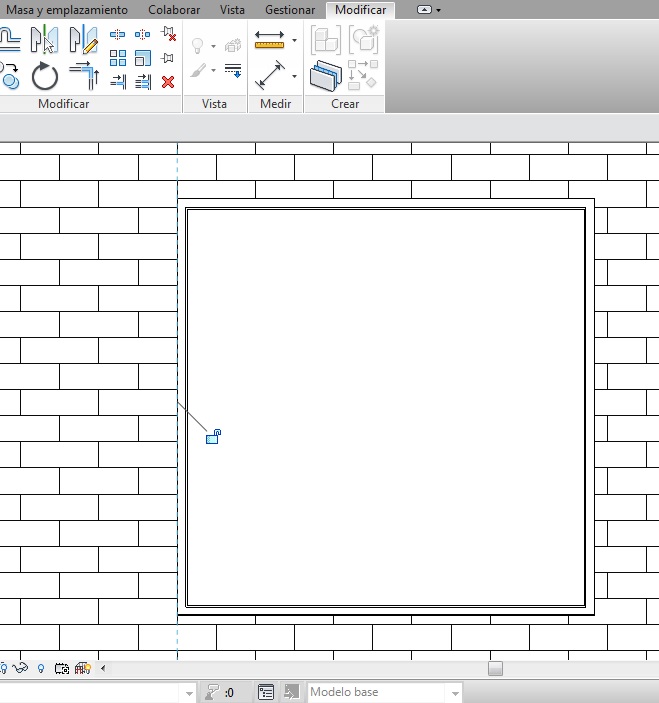This screenshot has width=659, height=703.
Task: Open the Modelo base dropdown
Action: pyautogui.click(x=455, y=692)
